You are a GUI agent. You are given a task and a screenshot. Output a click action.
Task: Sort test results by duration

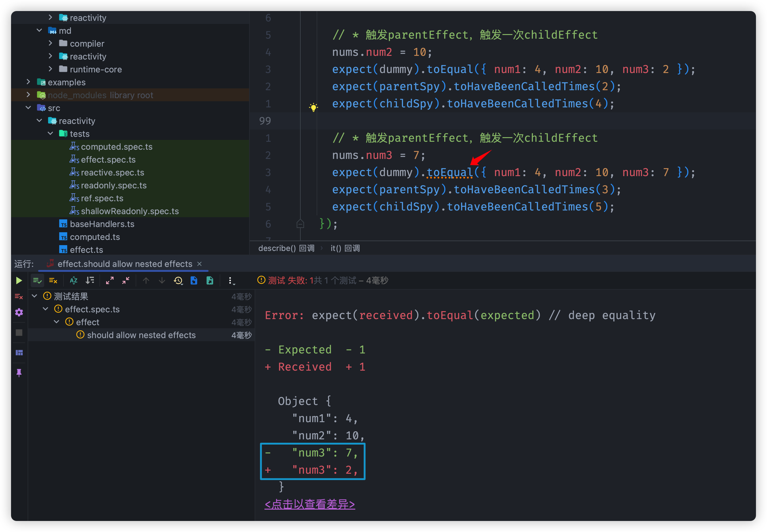point(90,281)
